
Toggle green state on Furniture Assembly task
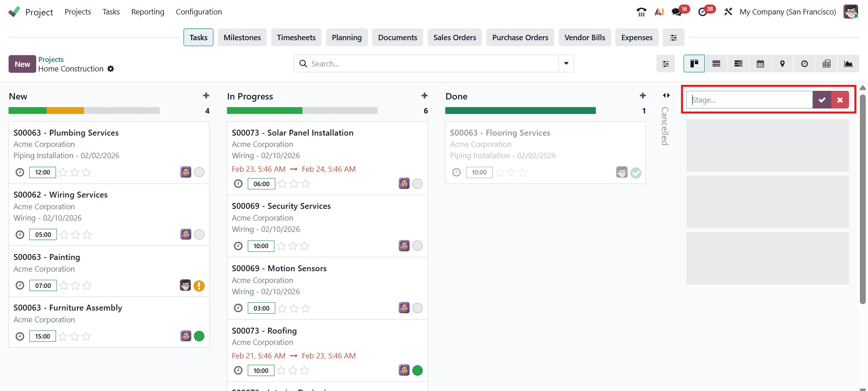point(199,336)
